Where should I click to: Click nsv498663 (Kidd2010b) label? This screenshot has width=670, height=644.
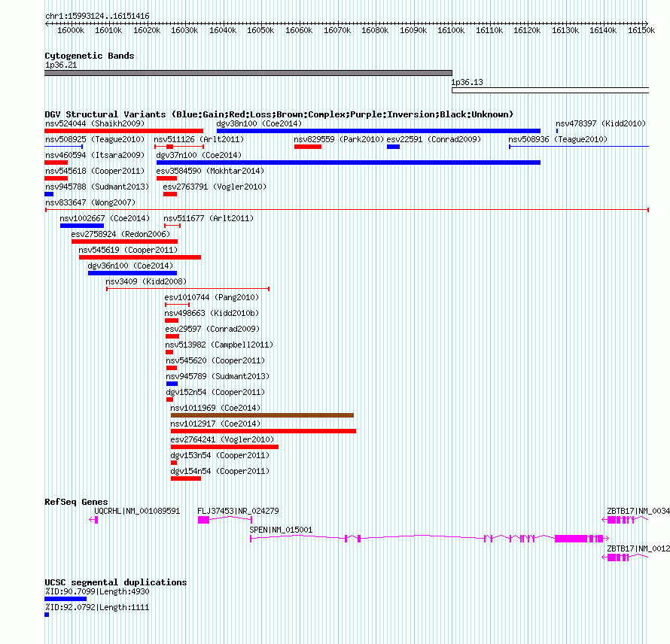(x=212, y=314)
